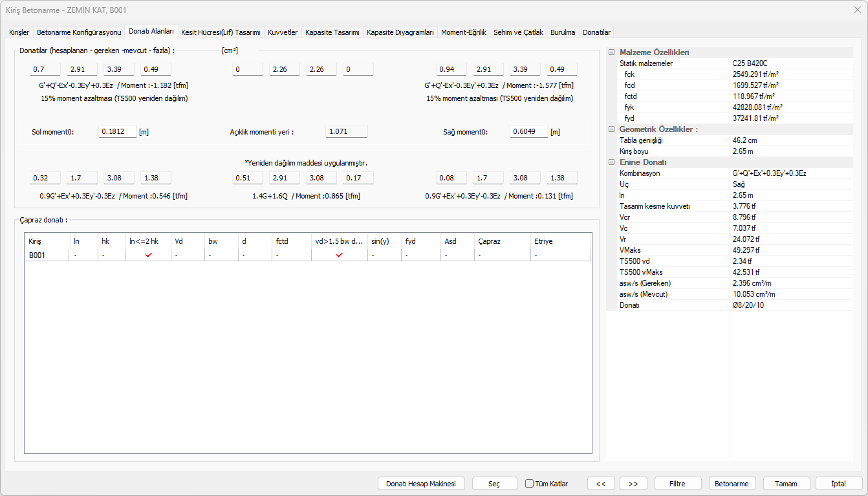The width and height of the screenshot is (868, 496).
Task: Confirm with the Tamam button
Action: [x=787, y=484]
